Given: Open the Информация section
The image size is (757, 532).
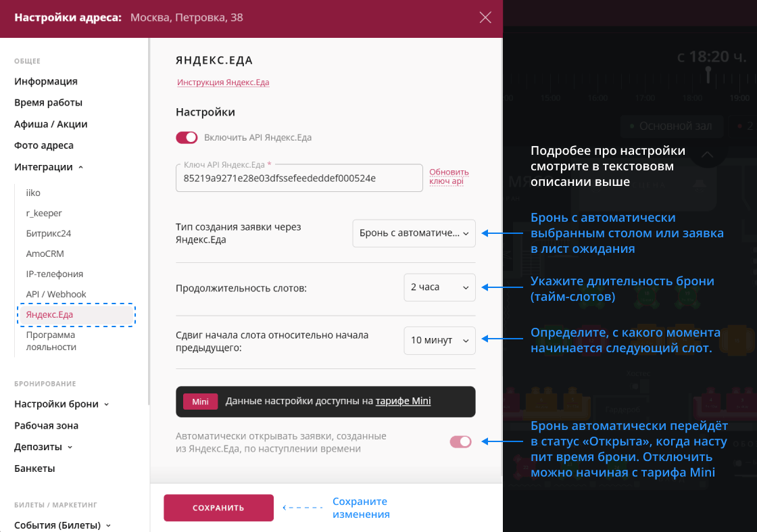Looking at the screenshot, I should click(x=46, y=82).
